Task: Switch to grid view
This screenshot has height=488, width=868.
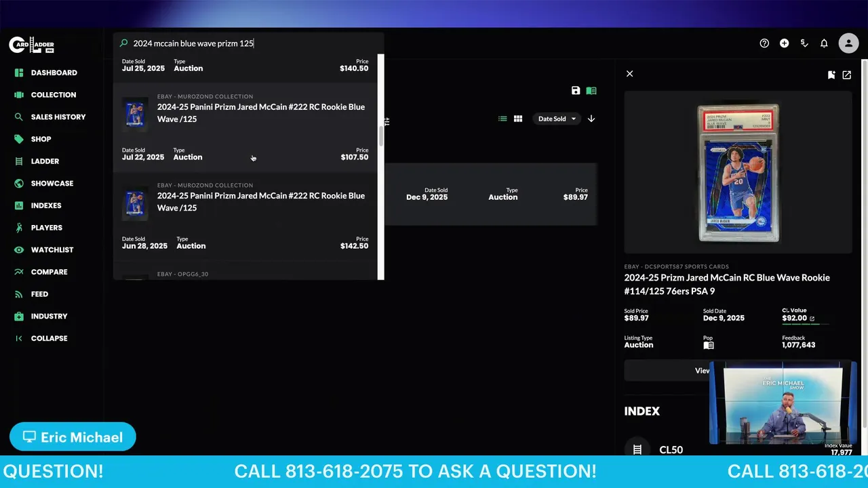Action: pyautogui.click(x=518, y=119)
